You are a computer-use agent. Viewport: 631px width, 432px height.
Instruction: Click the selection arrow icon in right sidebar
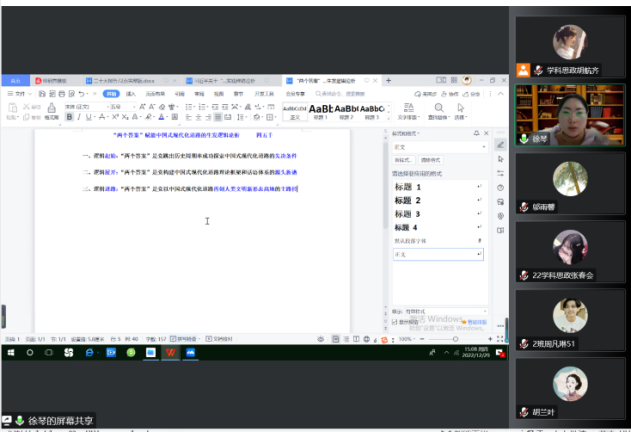pyautogui.click(x=500, y=159)
